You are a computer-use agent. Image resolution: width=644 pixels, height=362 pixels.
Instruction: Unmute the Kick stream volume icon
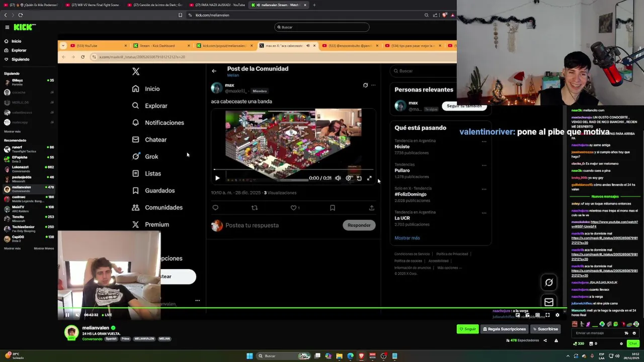tap(77, 315)
